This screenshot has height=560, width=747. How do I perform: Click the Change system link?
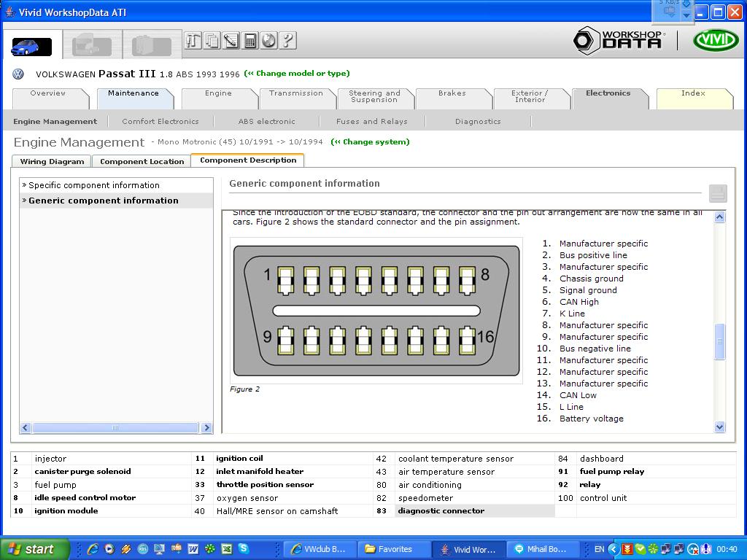370,142
